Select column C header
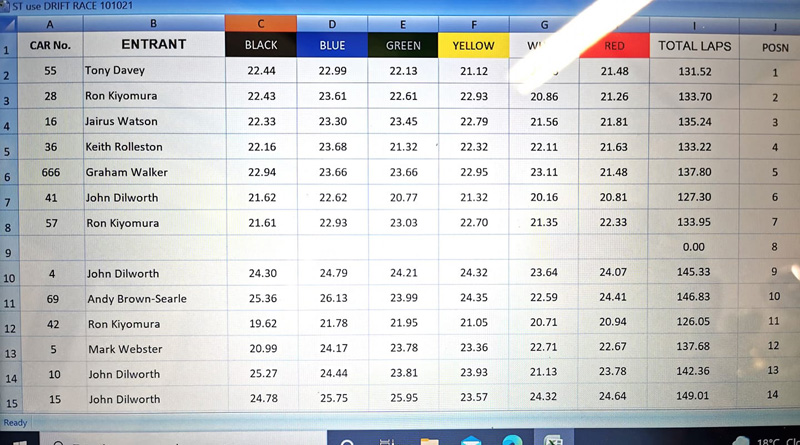This screenshot has width=800, height=445. coord(261,23)
